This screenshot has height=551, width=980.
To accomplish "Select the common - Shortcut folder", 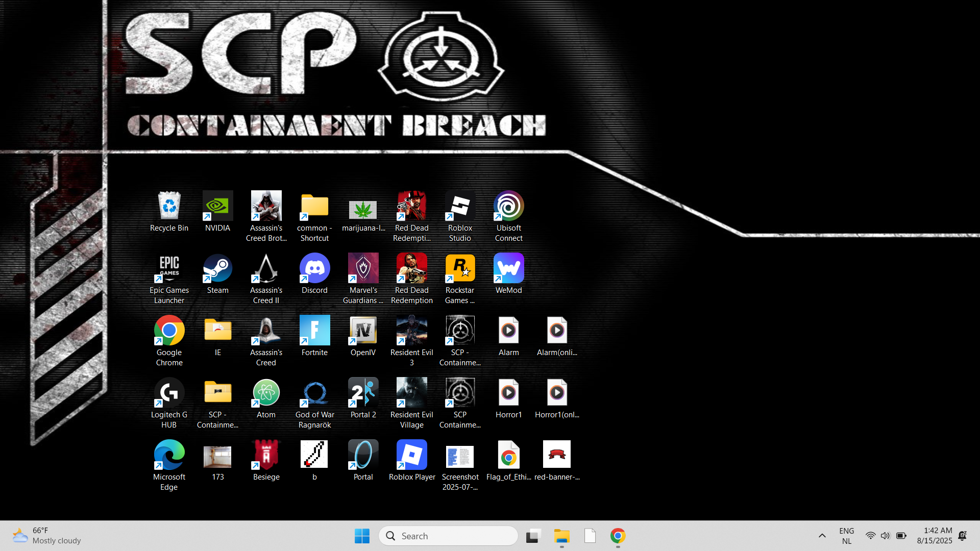I will (314, 216).
